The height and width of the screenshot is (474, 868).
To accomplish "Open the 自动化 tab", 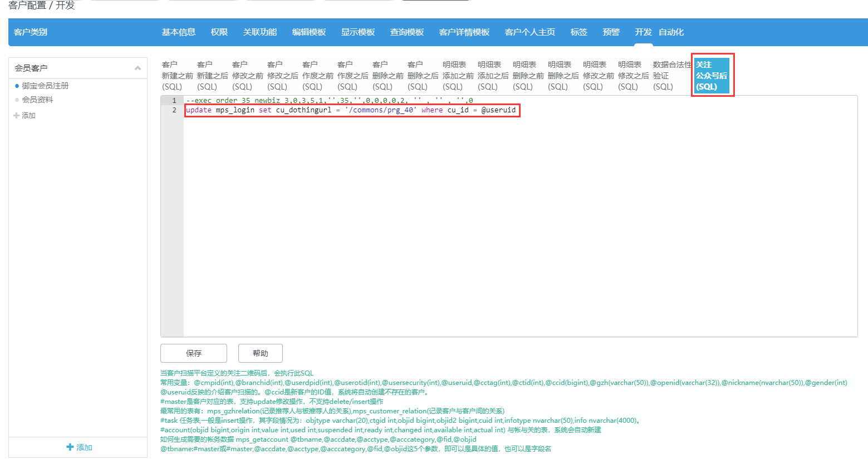I will pyautogui.click(x=671, y=32).
